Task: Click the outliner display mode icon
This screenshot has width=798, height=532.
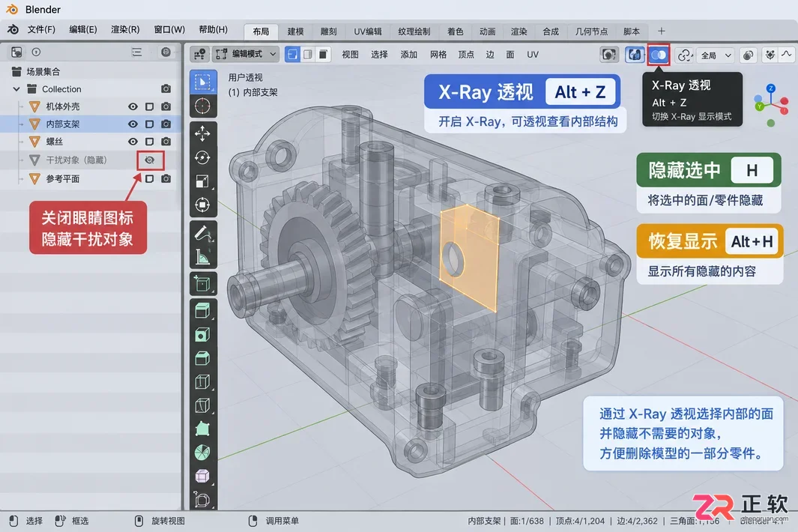Action: coord(16,52)
